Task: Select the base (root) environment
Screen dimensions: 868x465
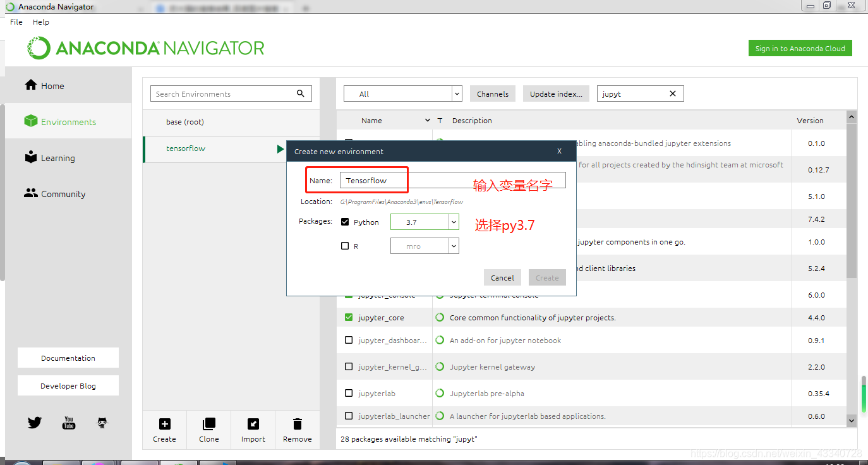Action: 231,122
